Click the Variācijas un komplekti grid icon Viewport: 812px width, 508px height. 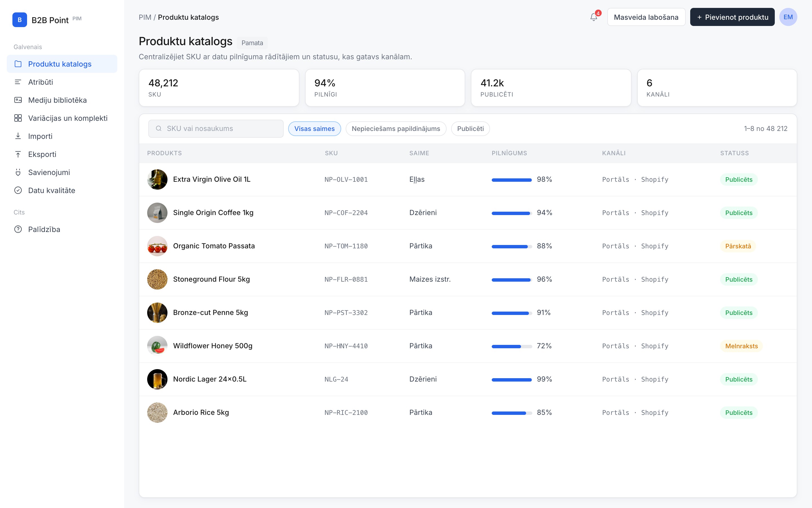(18, 118)
